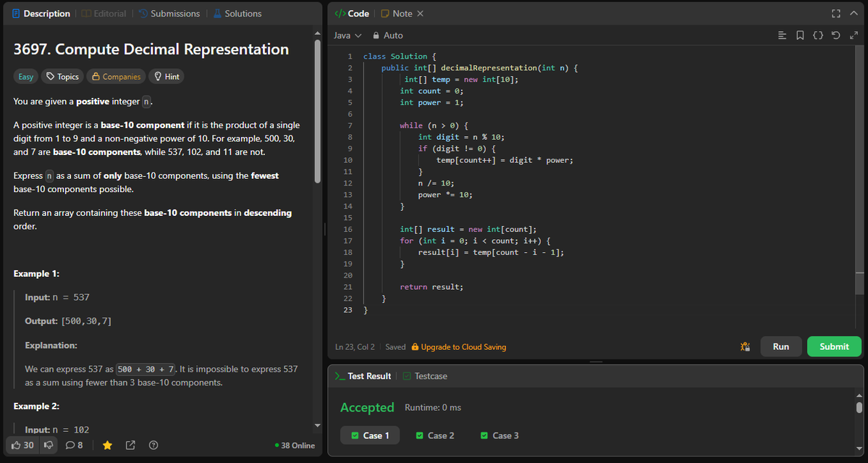
Task: Click '38 Online' indicator
Action: (295, 446)
